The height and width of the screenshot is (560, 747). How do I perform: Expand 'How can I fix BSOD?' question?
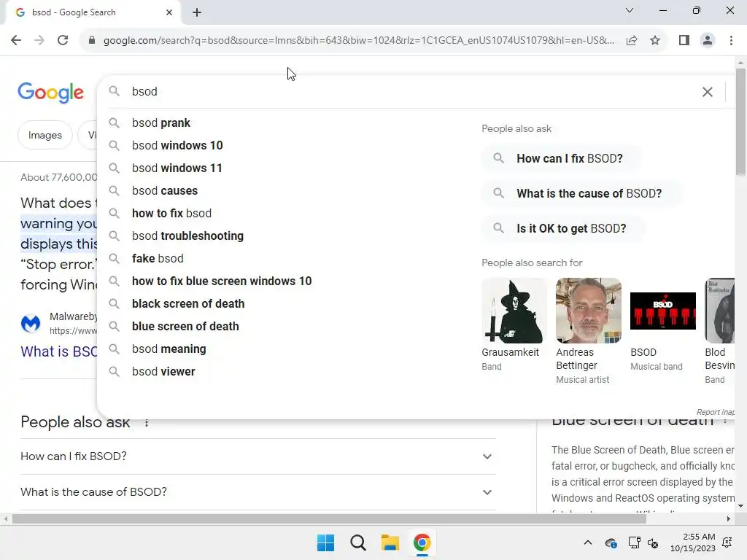(x=258, y=456)
